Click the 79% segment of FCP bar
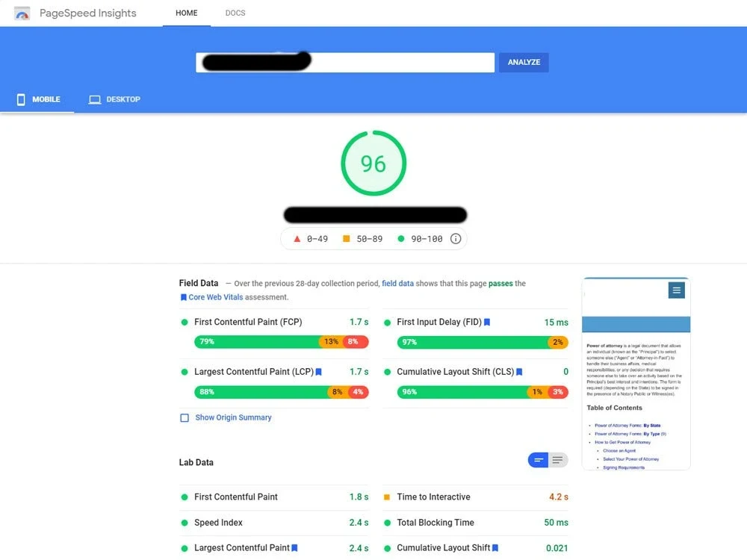The image size is (747, 560). [256, 342]
